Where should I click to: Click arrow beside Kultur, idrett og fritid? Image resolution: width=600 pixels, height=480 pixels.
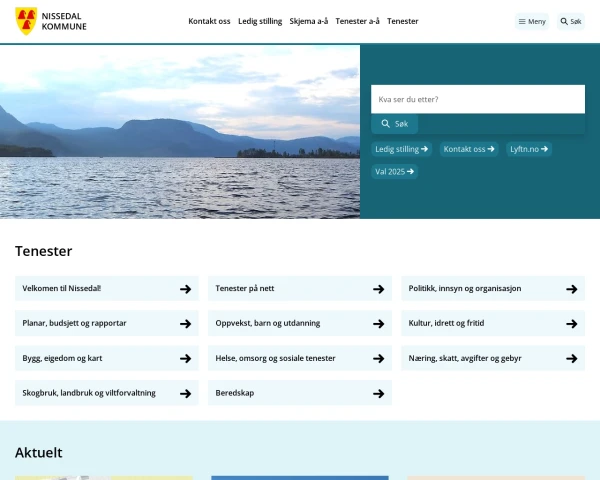(572, 324)
